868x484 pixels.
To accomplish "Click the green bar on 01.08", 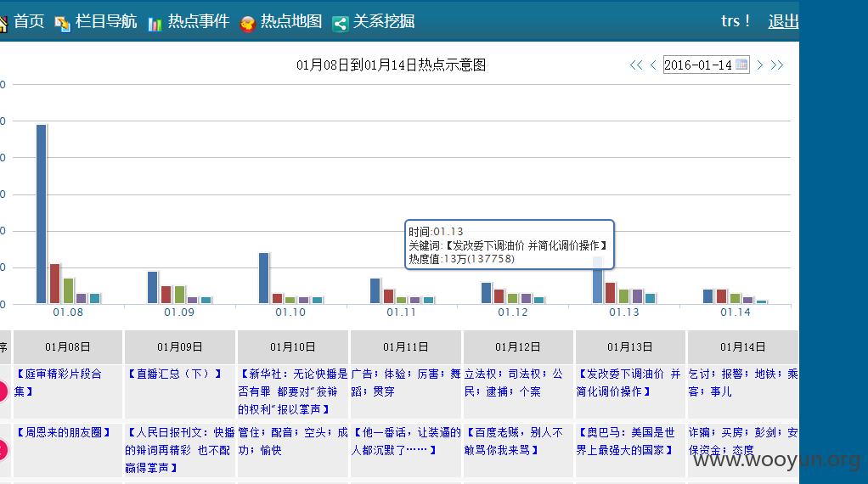I will pos(68,291).
